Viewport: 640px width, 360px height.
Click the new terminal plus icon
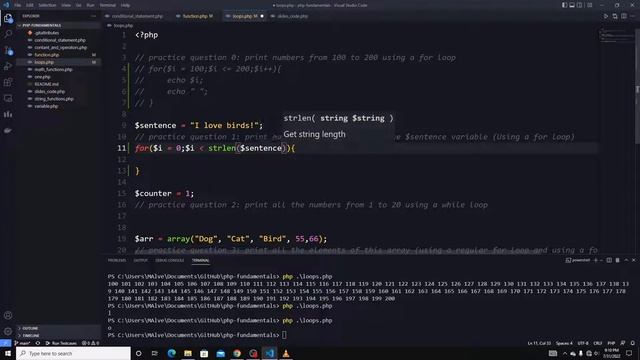click(x=596, y=260)
